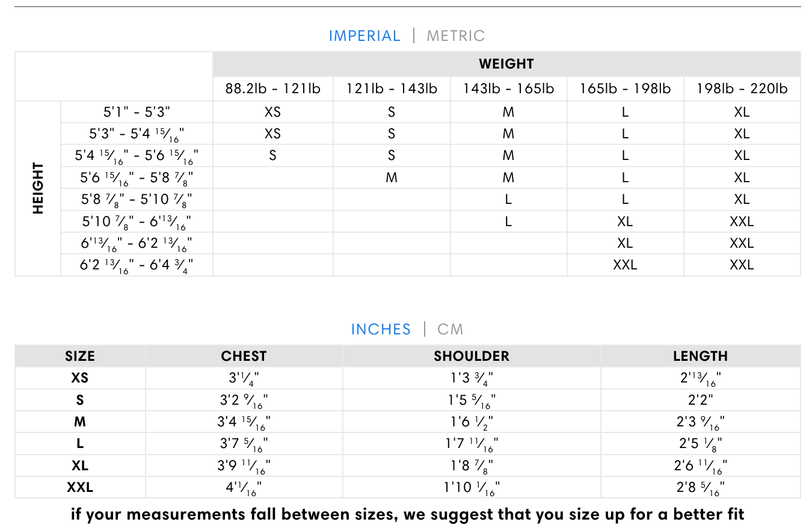The image size is (812, 528).
Task: Click the LENGTH column header
Action: 700,356
